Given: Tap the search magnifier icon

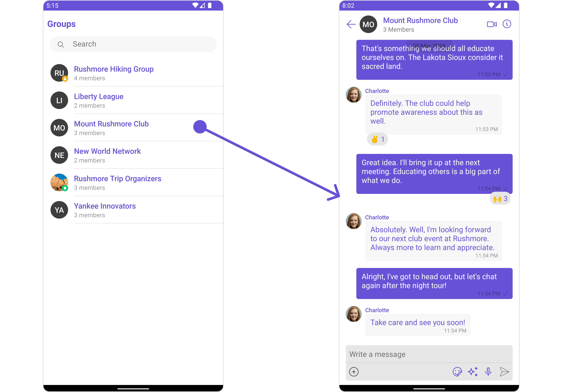Looking at the screenshot, I should [61, 44].
